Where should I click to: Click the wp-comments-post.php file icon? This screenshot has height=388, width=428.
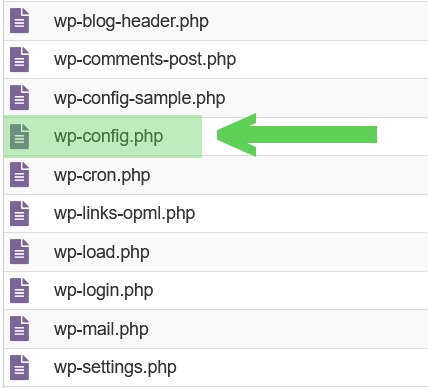pos(20,60)
